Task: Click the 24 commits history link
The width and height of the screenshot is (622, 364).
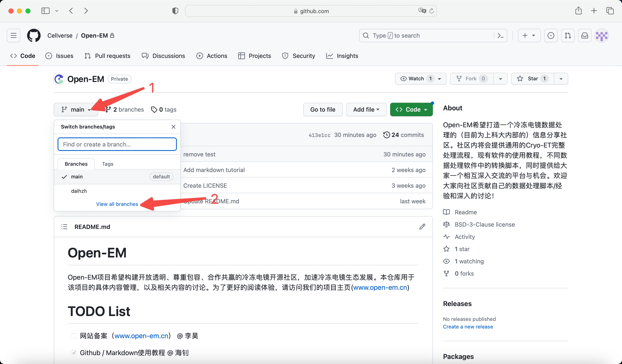Action: 404,135
